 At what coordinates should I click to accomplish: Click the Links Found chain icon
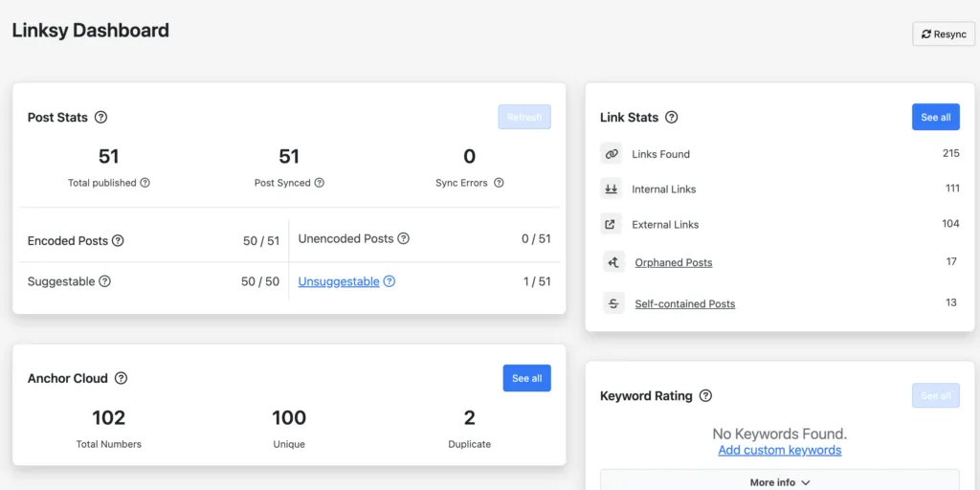click(x=612, y=154)
